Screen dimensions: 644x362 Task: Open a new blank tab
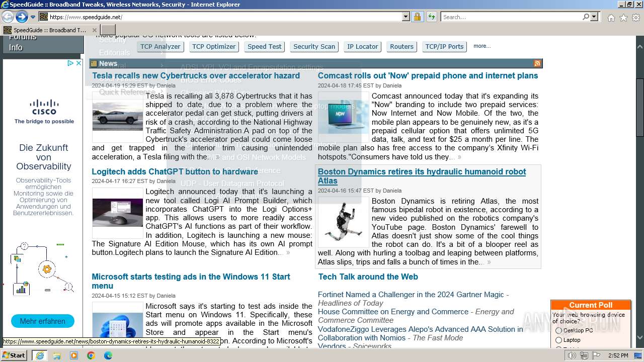tap(108, 30)
